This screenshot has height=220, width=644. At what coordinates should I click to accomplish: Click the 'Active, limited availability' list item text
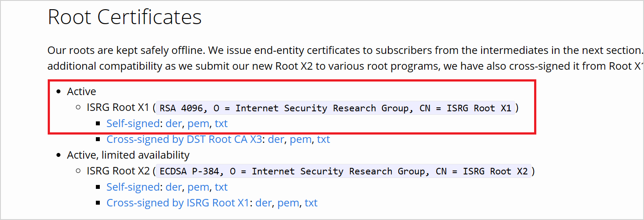click(x=128, y=155)
